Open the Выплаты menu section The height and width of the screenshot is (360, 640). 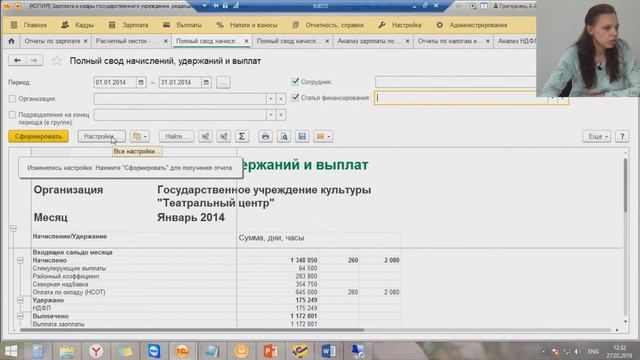(x=182, y=25)
